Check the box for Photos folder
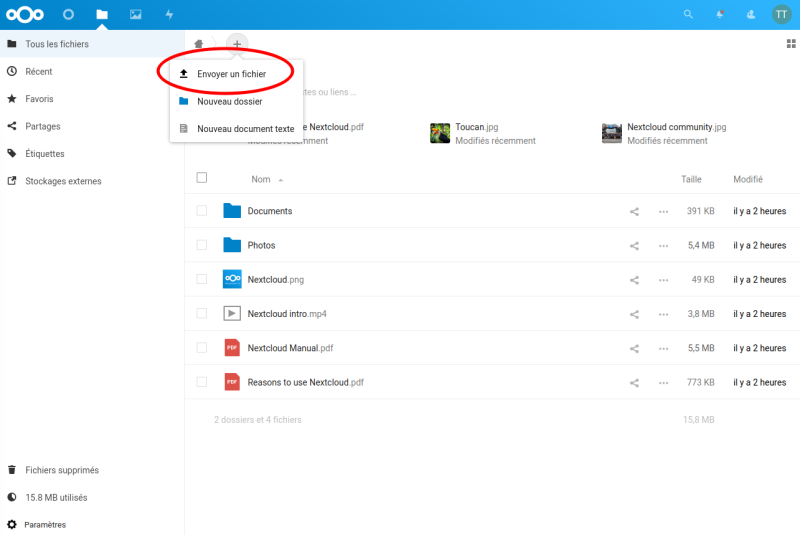Image resolution: width=800 pixels, height=535 pixels. (x=202, y=245)
